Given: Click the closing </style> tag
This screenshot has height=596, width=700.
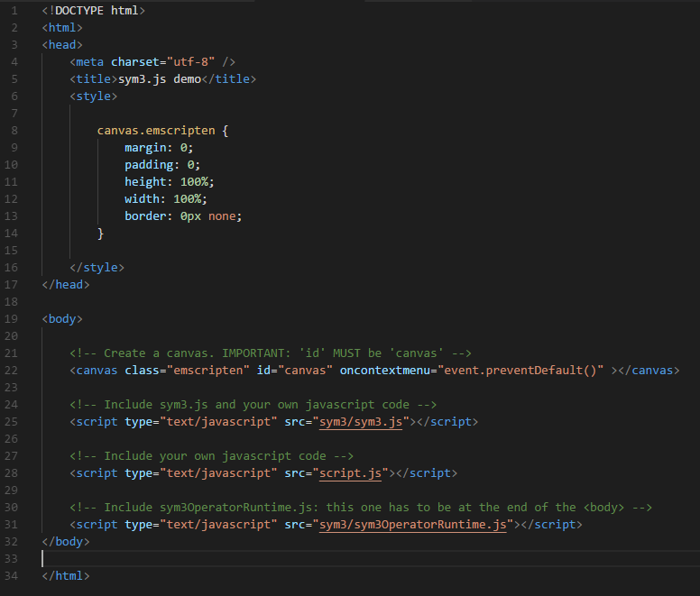Looking at the screenshot, I should [97, 267].
